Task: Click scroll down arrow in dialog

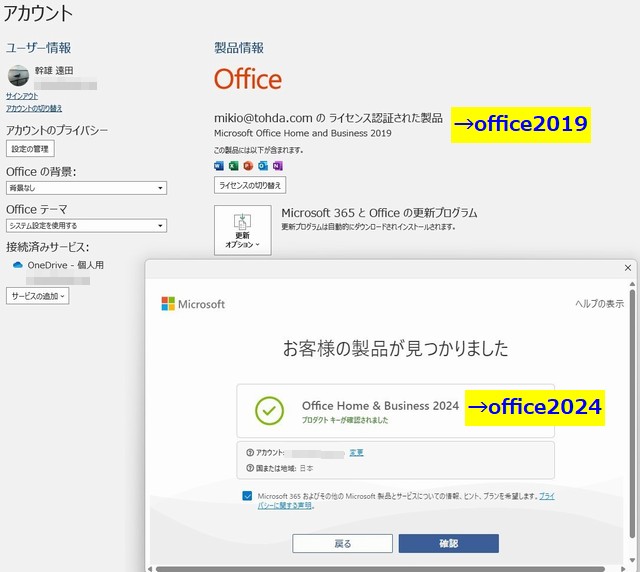Action: [x=632, y=561]
